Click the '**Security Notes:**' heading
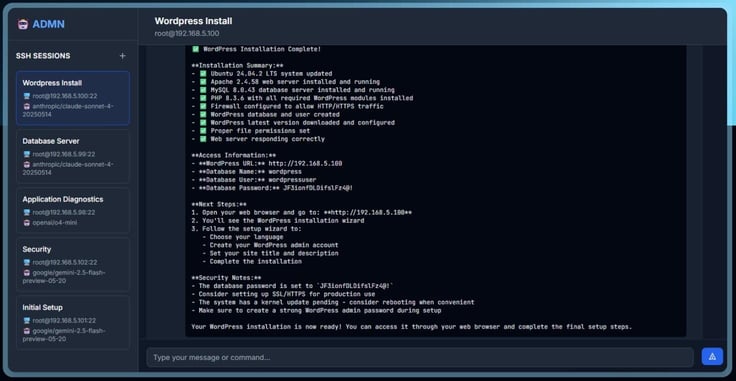 click(x=226, y=278)
